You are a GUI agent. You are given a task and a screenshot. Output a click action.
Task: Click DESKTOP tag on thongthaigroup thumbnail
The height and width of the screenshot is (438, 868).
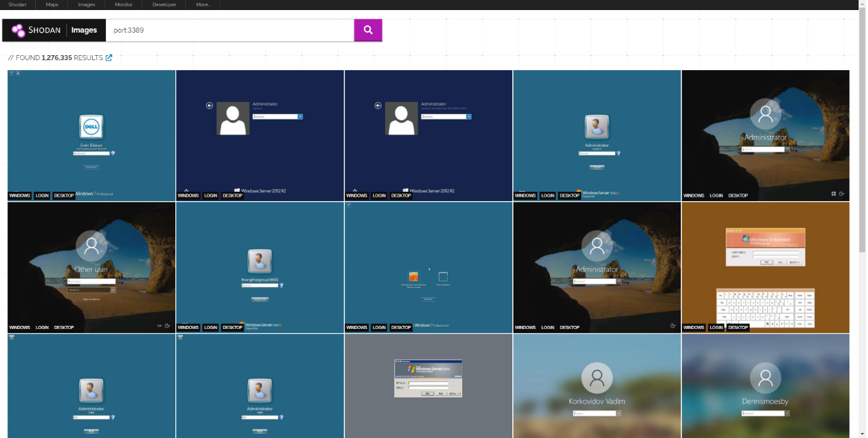232,328
